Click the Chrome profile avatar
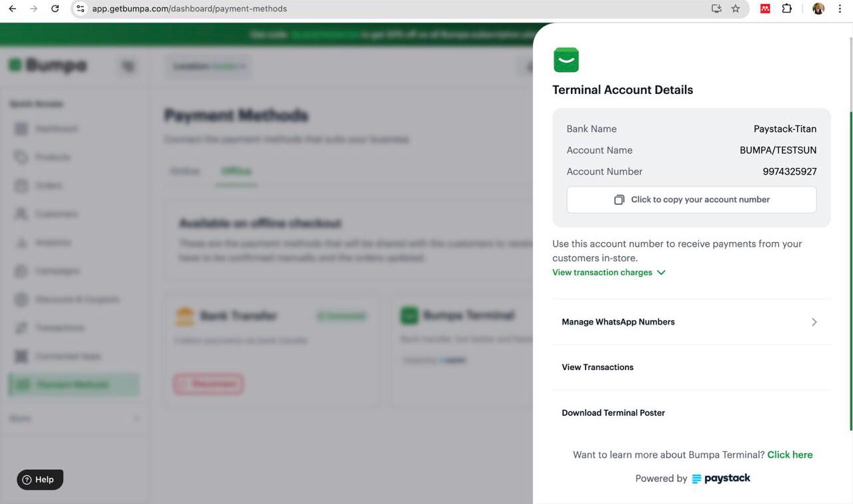853x504 pixels. (x=818, y=9)
